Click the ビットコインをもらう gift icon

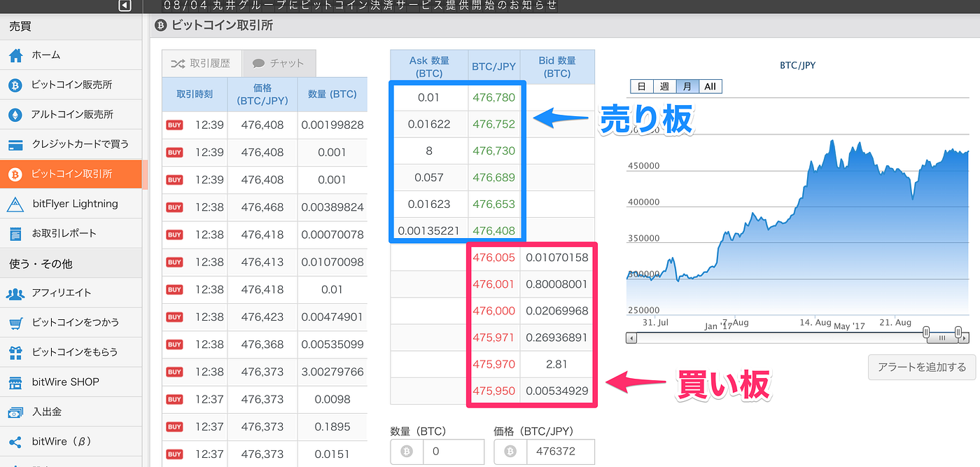15,352
